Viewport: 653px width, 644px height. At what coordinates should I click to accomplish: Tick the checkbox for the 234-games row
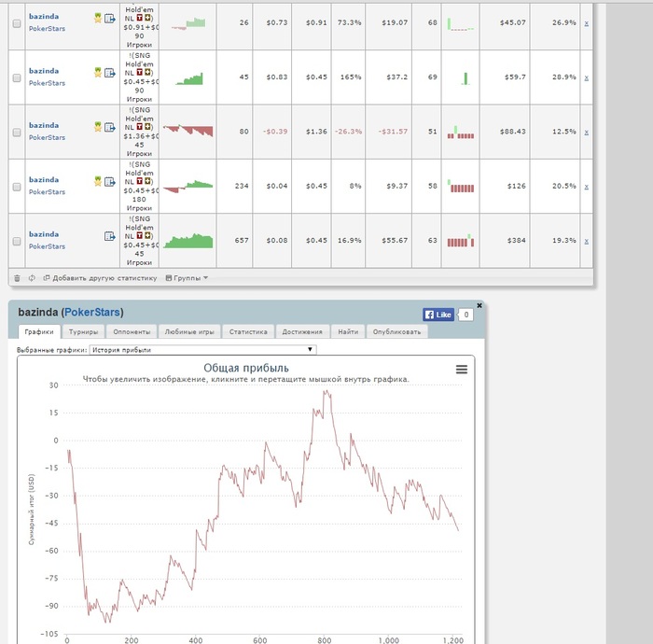tap(17, 187)
